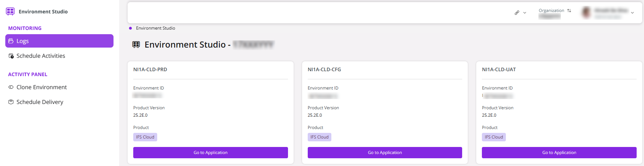This screenshot has height=166, width=644.
Task: Click the page title grid icon
Action: tap(136, 44)
